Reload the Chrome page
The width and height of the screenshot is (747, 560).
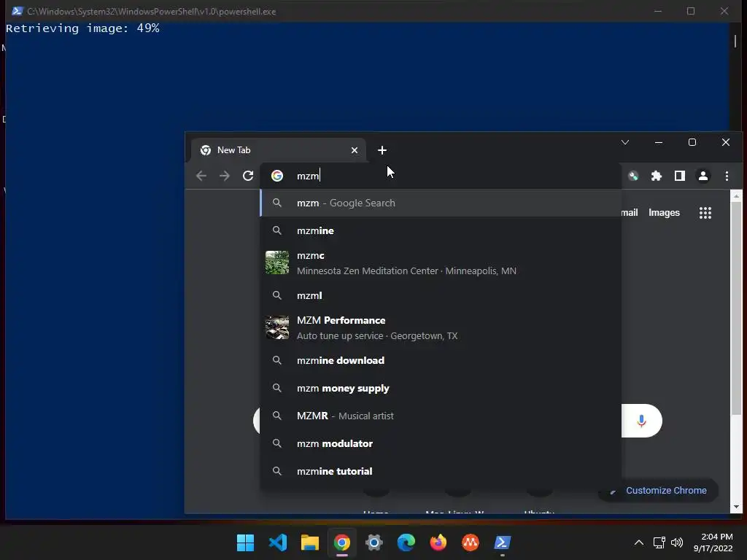[248, 176]
